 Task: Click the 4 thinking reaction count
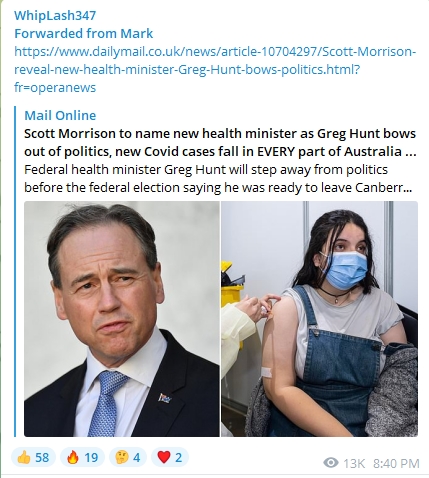click(x=137, y=458)
